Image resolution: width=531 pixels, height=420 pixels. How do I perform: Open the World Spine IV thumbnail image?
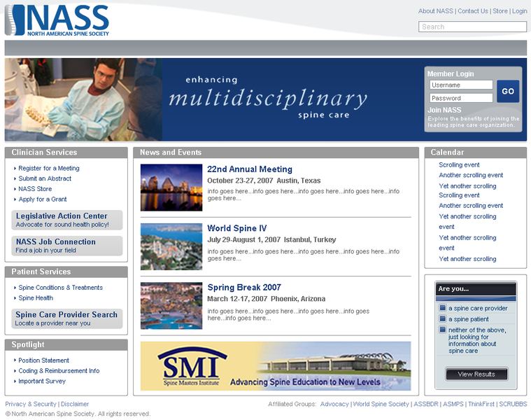(171, 246)
